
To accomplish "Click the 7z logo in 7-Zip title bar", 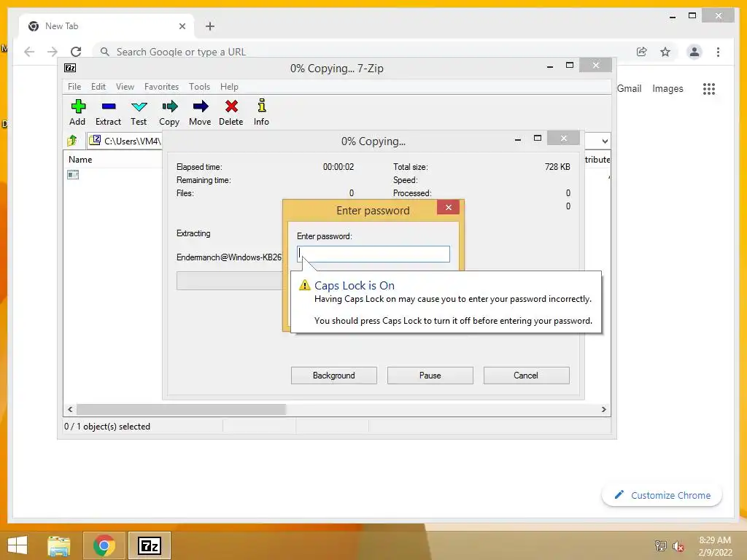I will tap(70, 68).
